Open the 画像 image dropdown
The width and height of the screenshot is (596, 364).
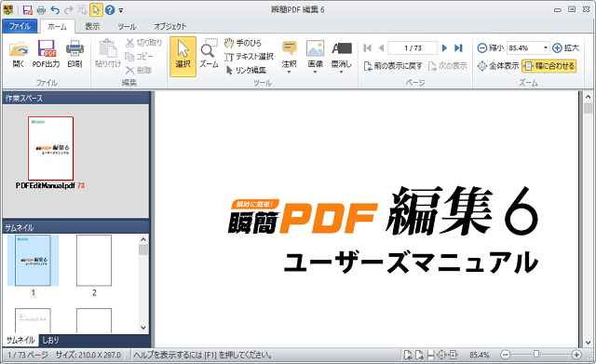[x=315, y=57]
